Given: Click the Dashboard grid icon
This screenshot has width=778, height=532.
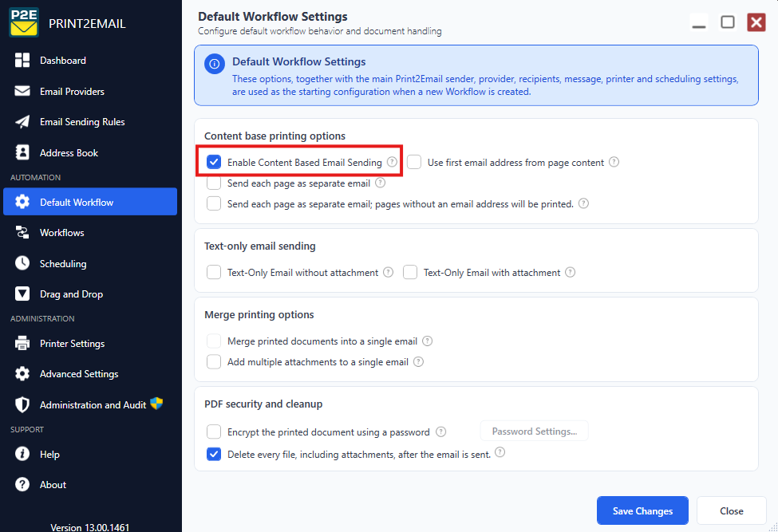Looking at the screenshot, I should [22, 60].
